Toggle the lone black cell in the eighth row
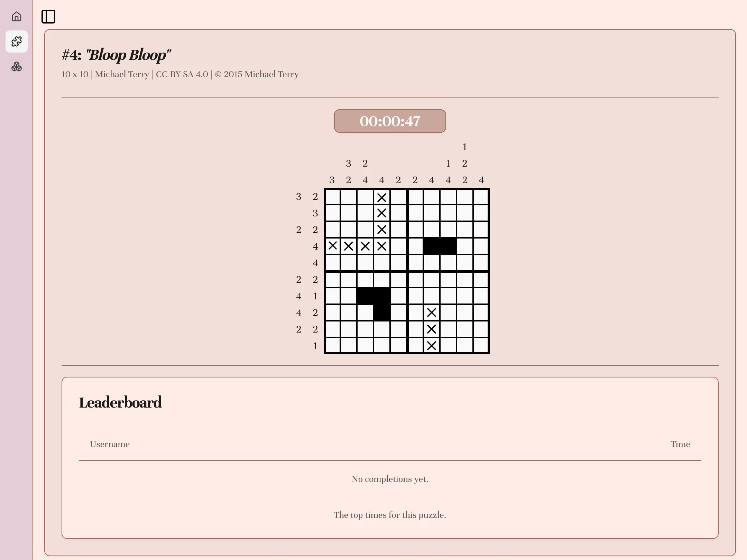Screen dimensions: 747x560 click(x=382, y=312)
